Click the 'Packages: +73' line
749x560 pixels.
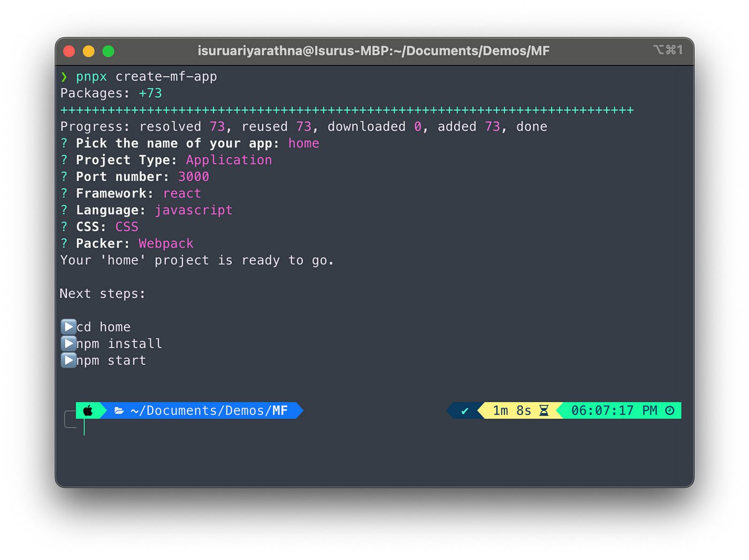[x=111, y=93]
